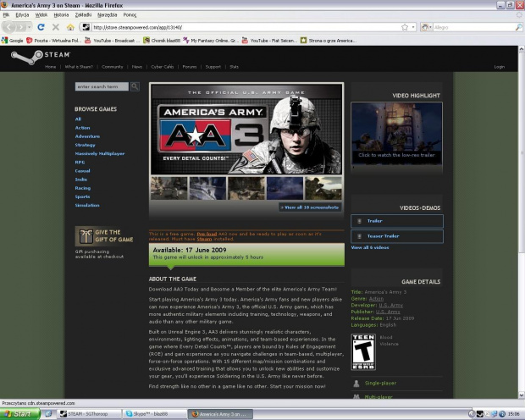Open the Zakładki menu
Viewport: 525px width, 420px height.
(83, 14)
